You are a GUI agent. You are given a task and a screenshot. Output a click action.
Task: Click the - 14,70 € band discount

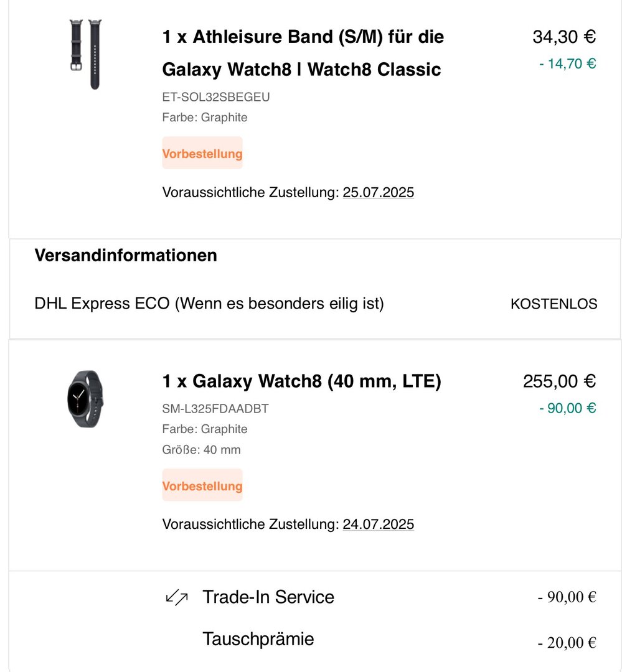(567, 63)
